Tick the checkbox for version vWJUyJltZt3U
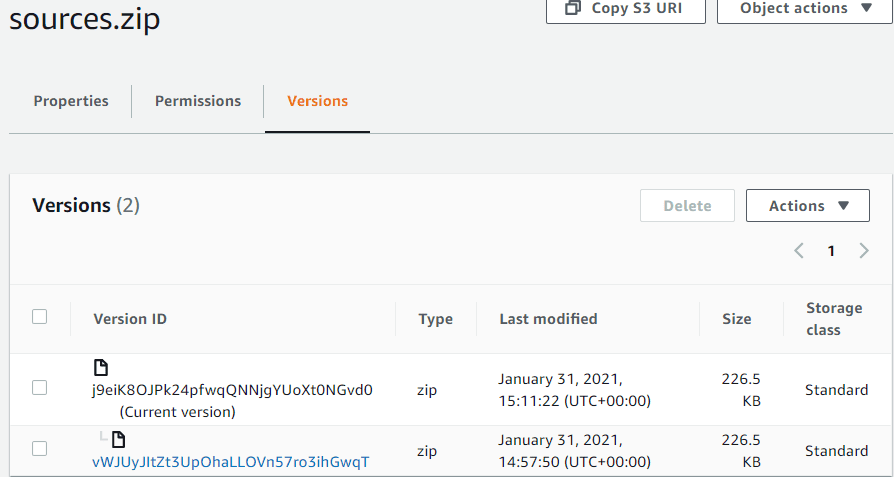 [x=40, y=449]
